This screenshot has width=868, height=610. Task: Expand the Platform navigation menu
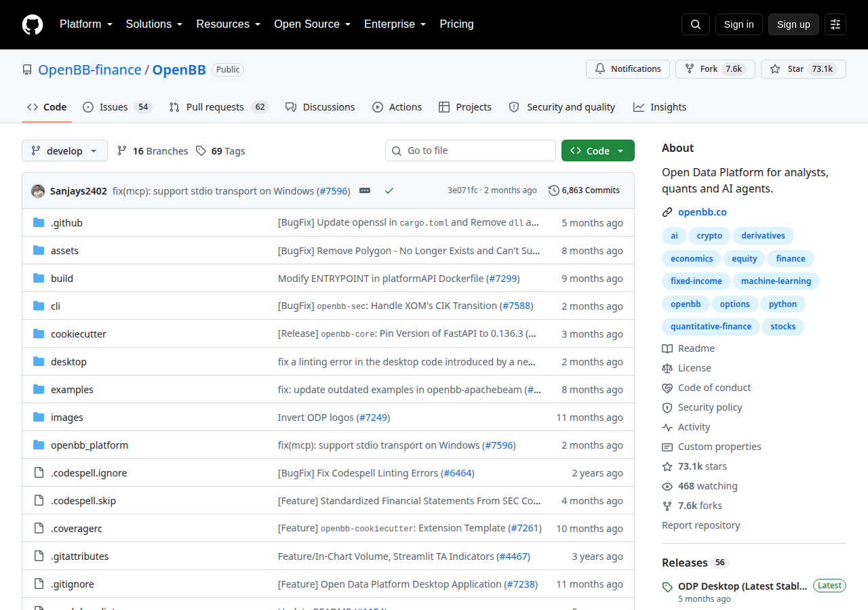86,24
